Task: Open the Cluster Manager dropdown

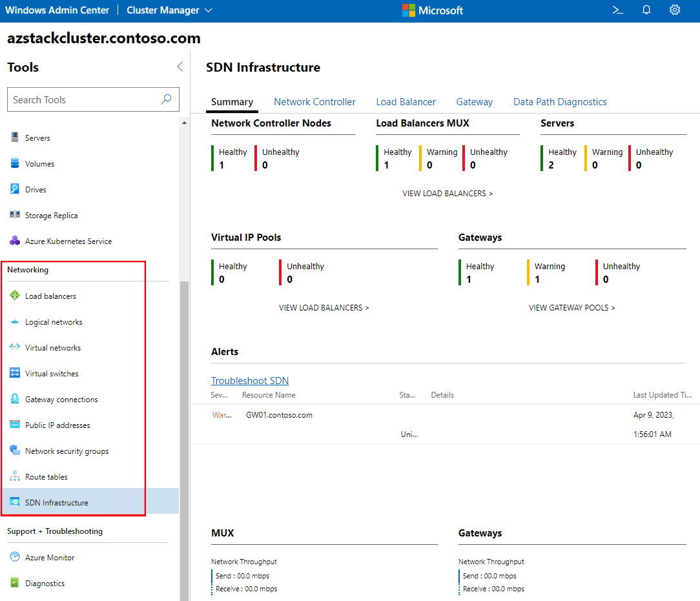Action: (169, 10)
